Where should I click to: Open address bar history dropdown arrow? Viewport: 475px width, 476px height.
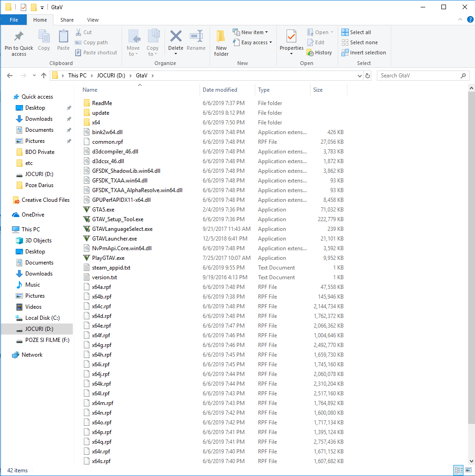tap(360, 76)
